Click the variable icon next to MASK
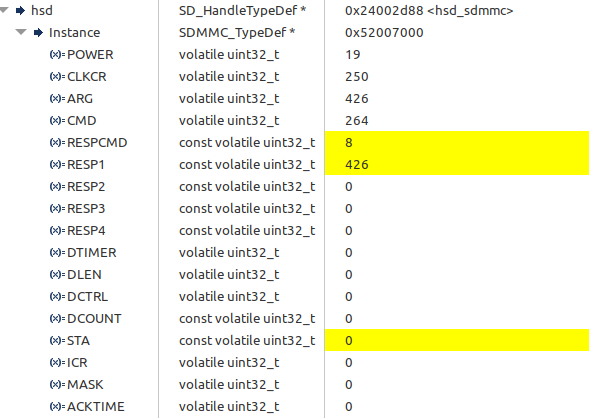Image resolution: width=589 pixels, height=418 pixels. 57,385
